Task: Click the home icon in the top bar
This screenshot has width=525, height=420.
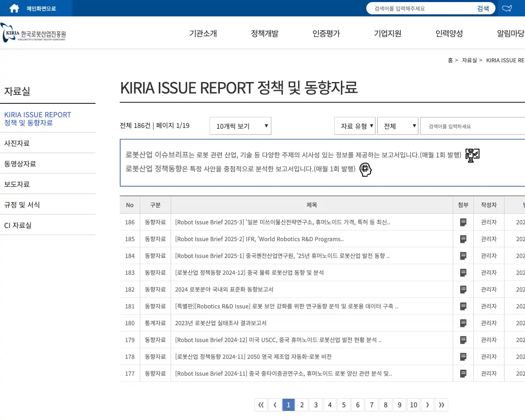Action: [x=14, y=8]
